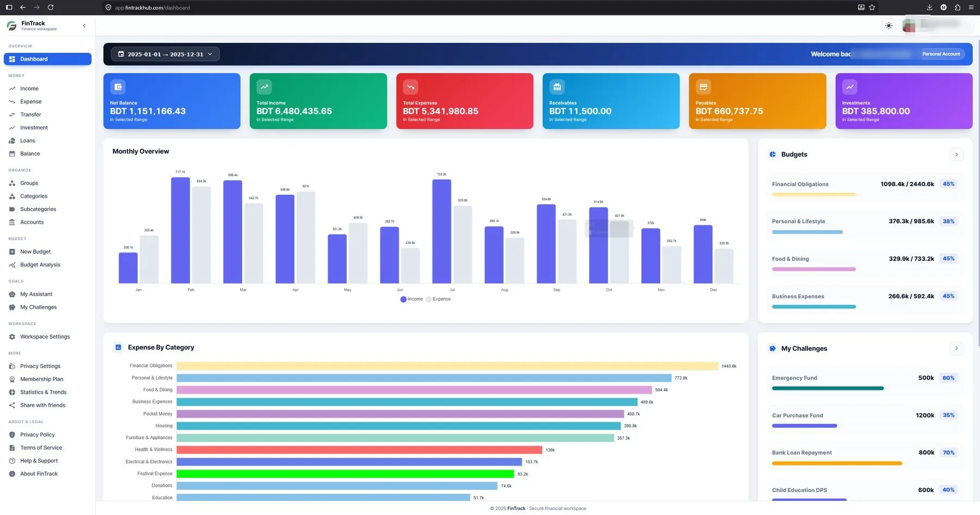Click the browser back arrow
The width and height of the screenshot is (980, 515).
(23, 7)
